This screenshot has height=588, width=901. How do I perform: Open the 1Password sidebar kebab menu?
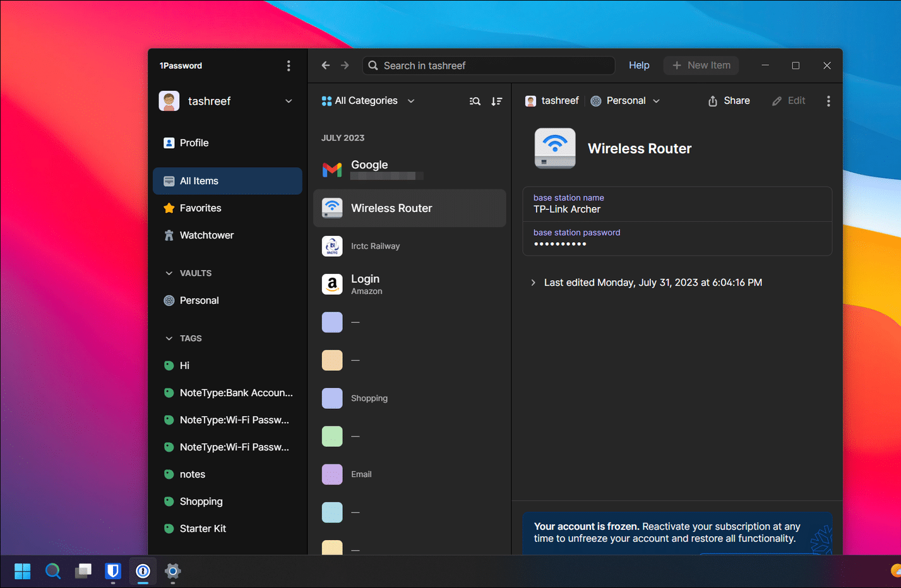[x=289, y=66]
